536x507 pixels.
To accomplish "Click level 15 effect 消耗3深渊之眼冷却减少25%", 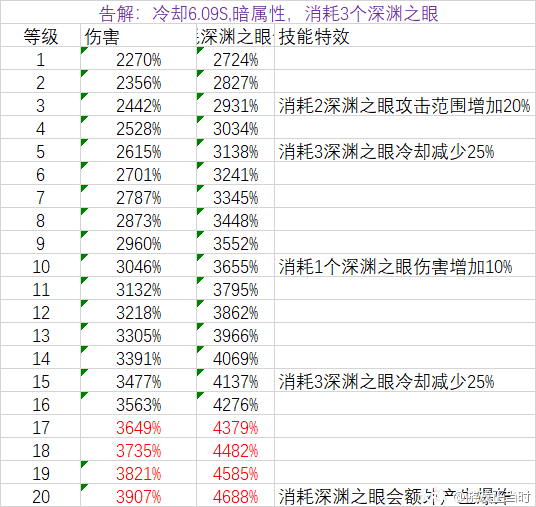I will point(386,382).
